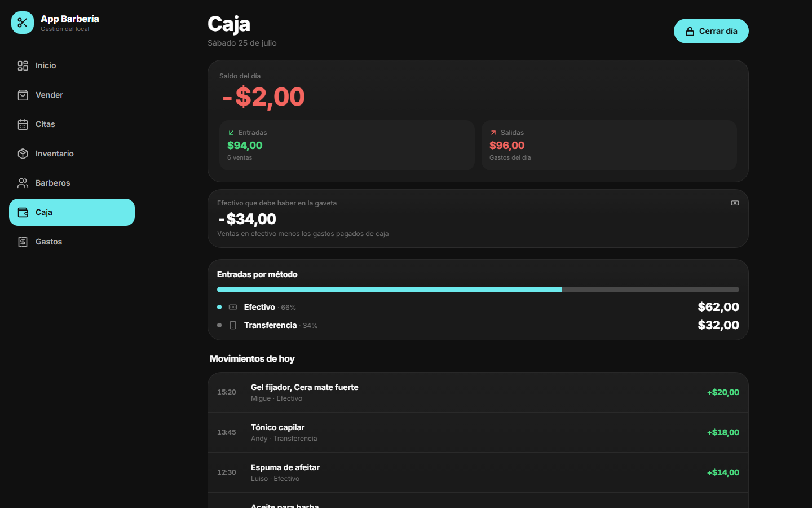Click the Gastos receipt icon

(x=23, y=242)
